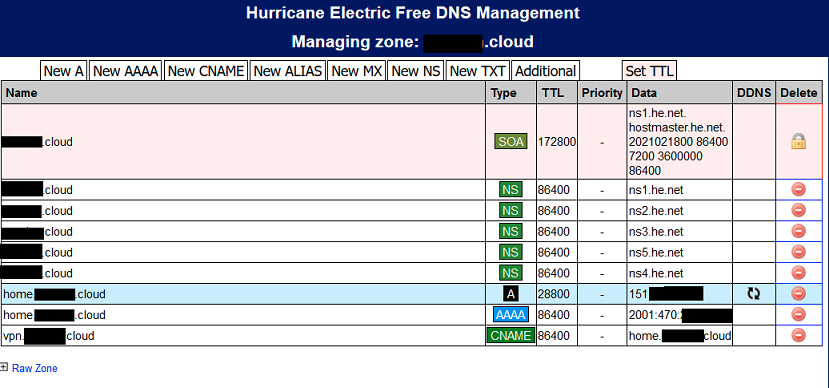Viewport: 829px width, 388px height.
Task: Delete the ns5.he.net NS record
Action: coord(798,252)
